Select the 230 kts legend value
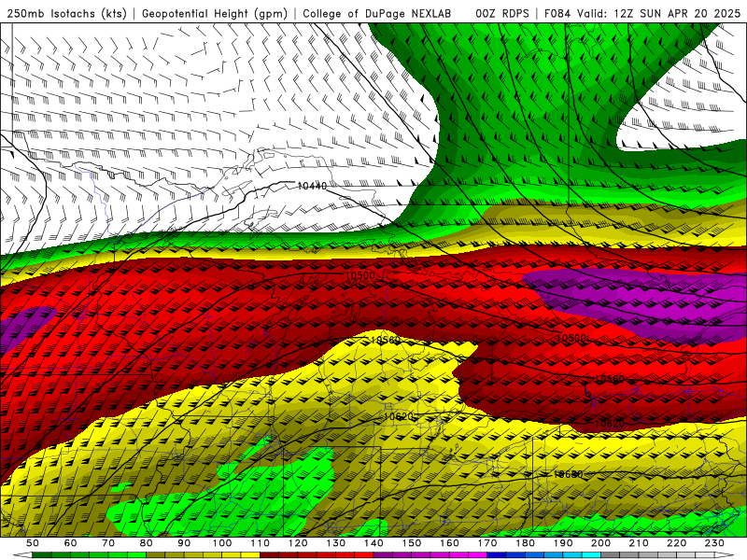 pos(714,543)
